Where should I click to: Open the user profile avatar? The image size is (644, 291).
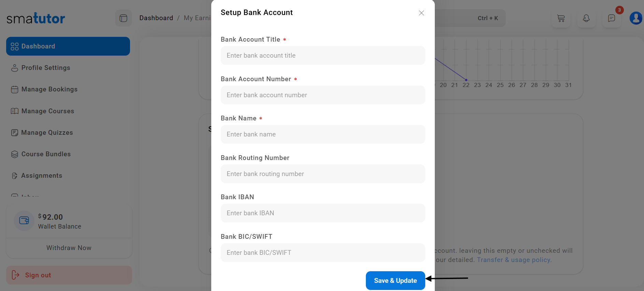[636, 18]
